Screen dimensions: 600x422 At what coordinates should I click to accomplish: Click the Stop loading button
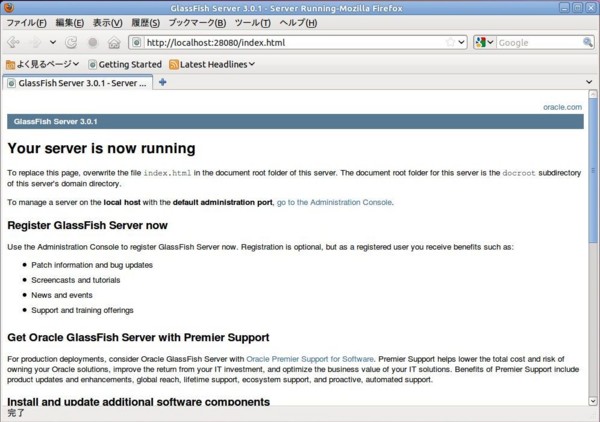pos(93,42)
